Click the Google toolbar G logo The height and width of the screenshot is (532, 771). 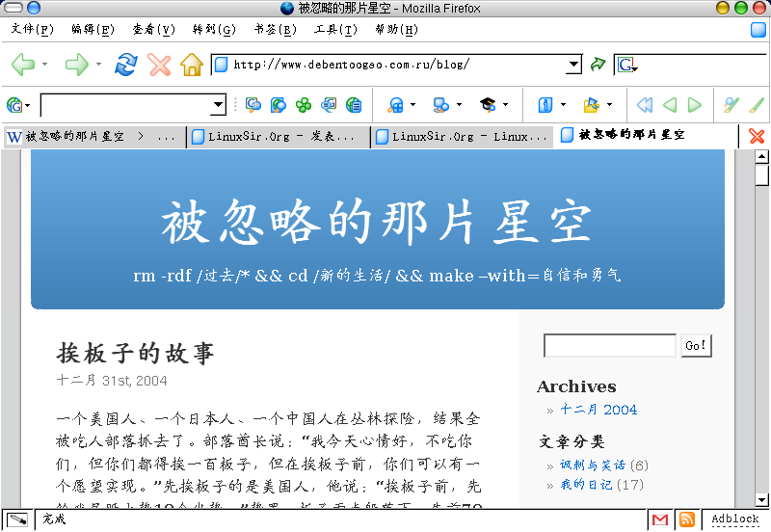[14, 105]
